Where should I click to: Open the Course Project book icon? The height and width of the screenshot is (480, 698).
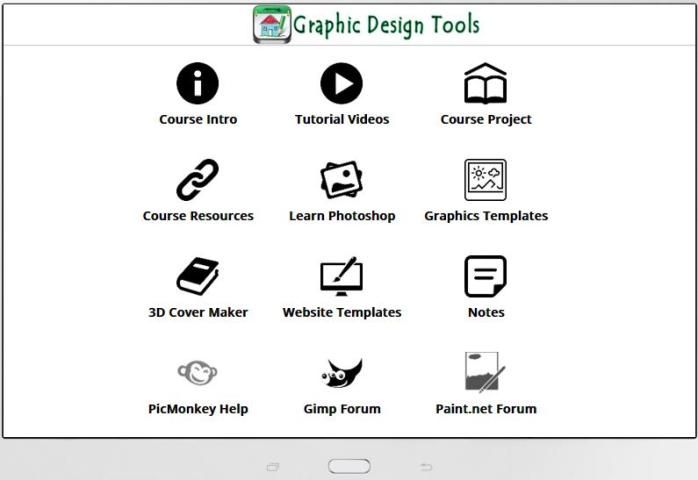(485, 84)
